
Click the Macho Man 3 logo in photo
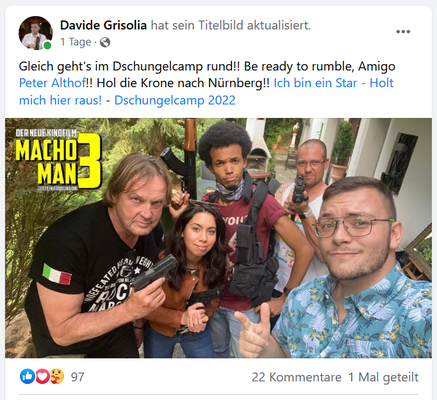(58, 160)
